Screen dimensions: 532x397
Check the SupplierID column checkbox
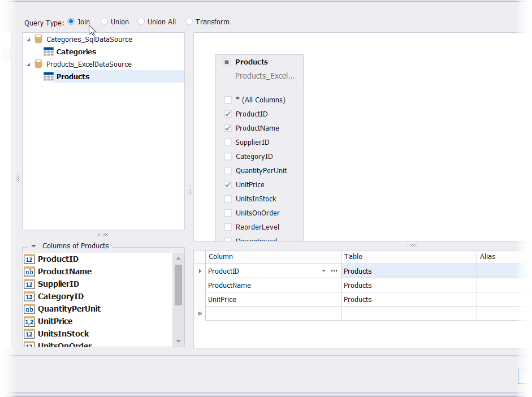228,143
